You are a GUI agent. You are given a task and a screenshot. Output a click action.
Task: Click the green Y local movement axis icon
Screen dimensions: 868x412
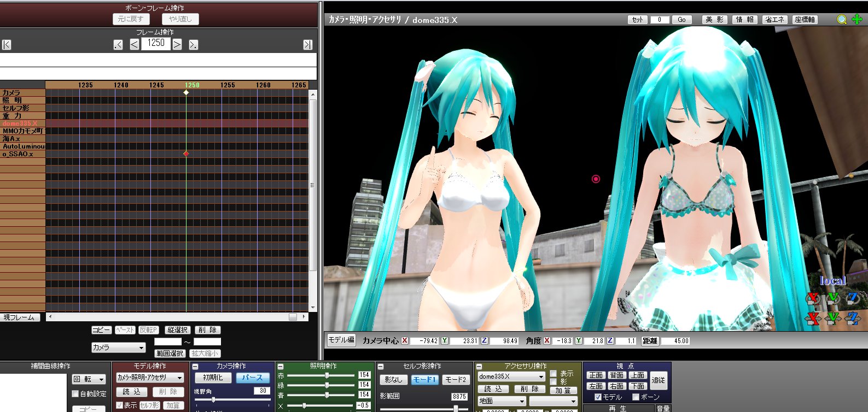pyautogui.click(x=833, y=318)
